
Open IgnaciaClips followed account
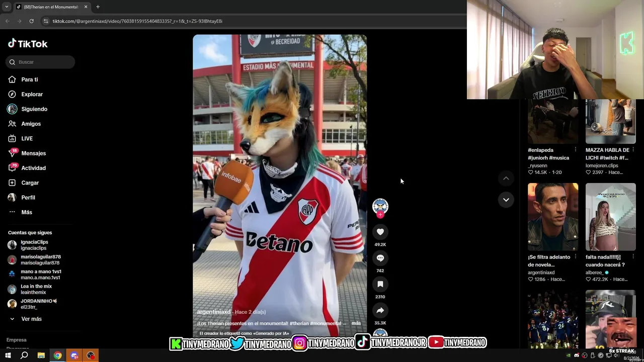pyautogui.click(x=34, y=245)
